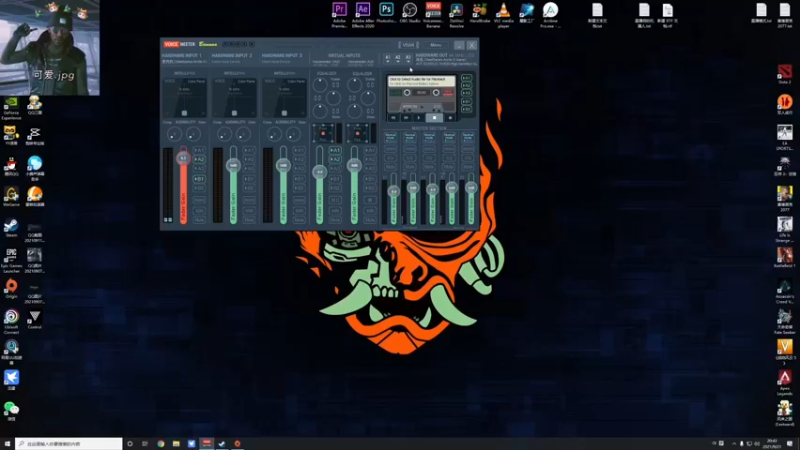Screen dimensions: 800x450
Task: Toggle A2 routing on Hardware Input 1
Action: (x=199, y=159)
